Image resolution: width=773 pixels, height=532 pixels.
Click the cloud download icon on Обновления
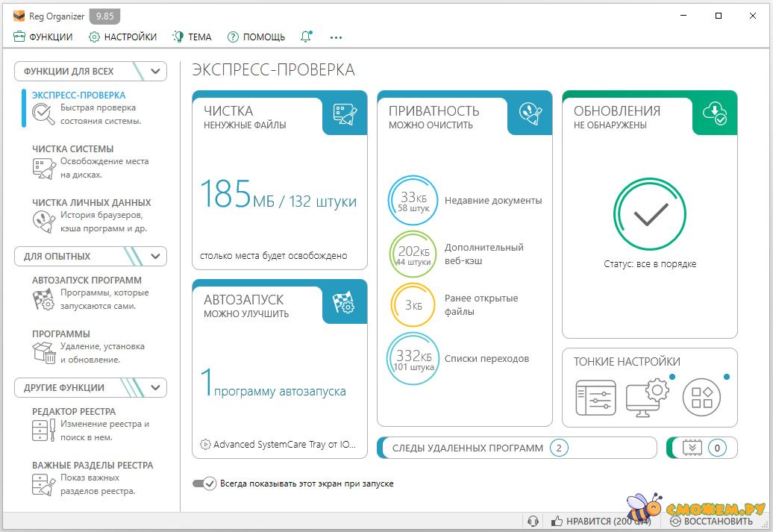[x=715, y=113]
